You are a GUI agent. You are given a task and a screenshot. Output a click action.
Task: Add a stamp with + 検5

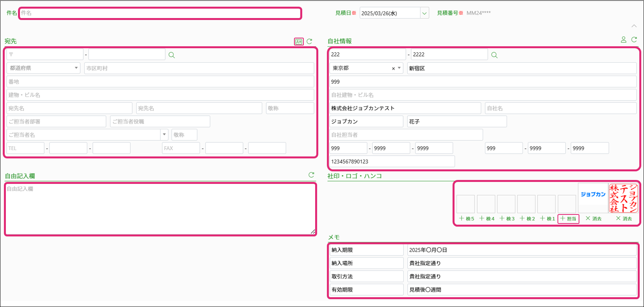(x=466, y=218)
